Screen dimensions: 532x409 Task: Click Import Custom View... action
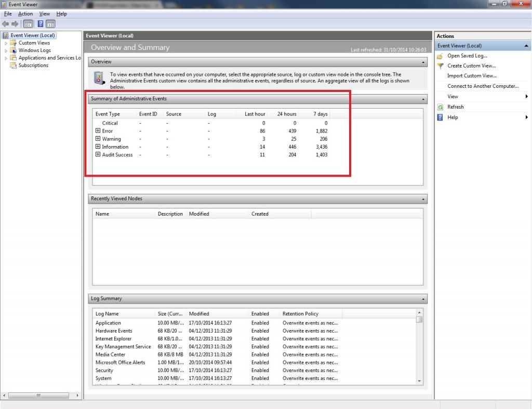pyautogui.click(x=472, y=75)
